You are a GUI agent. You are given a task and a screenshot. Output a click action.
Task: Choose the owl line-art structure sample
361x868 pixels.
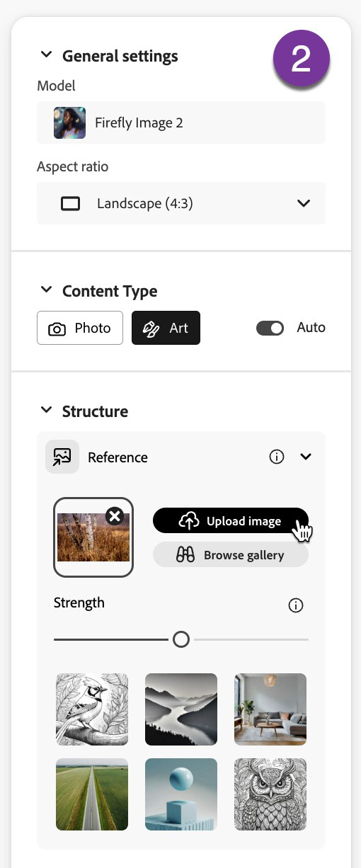pyautogui.click(x=270, y=794)
